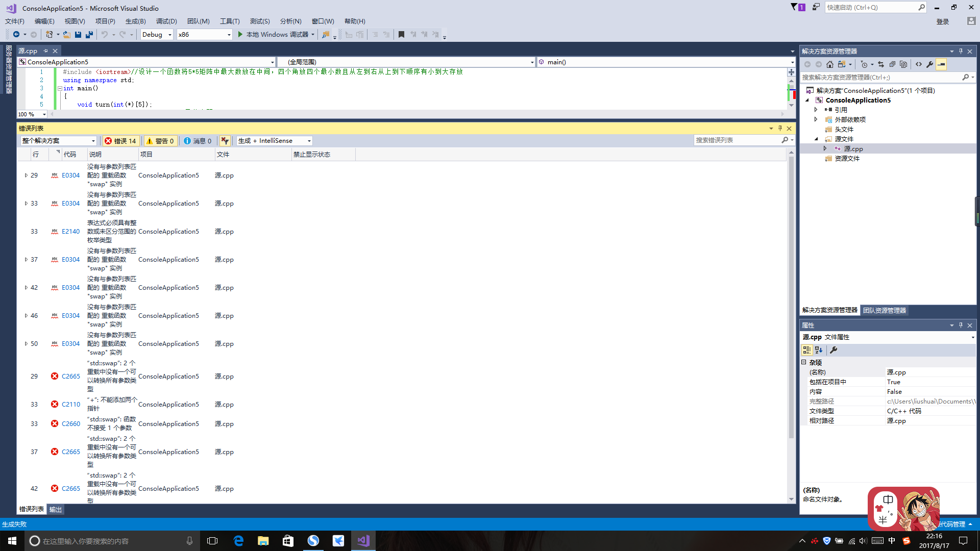This screenshot has height=551, width=980.
Task: Click the Show All Files icon
Action: click(903, 64)
